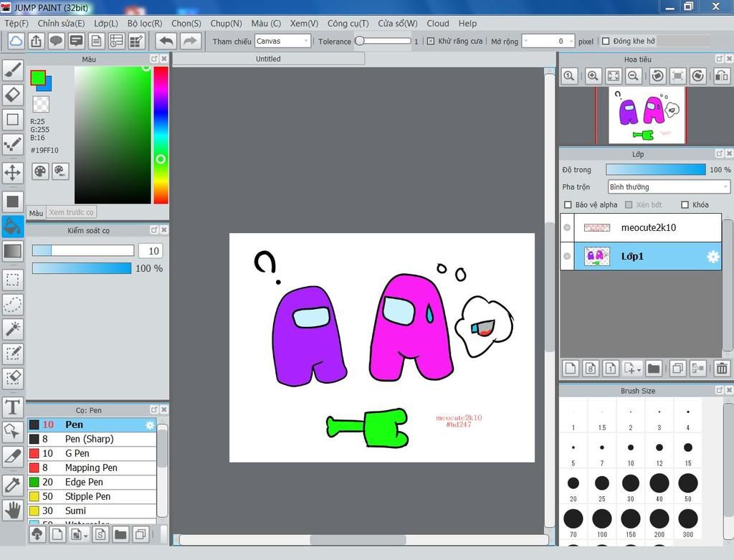Image resolution: width=734 pixels, height=560 pixels.
Task: Fit canvas to window in navigator
Action: pyautogui.click(x=614, y=76)
